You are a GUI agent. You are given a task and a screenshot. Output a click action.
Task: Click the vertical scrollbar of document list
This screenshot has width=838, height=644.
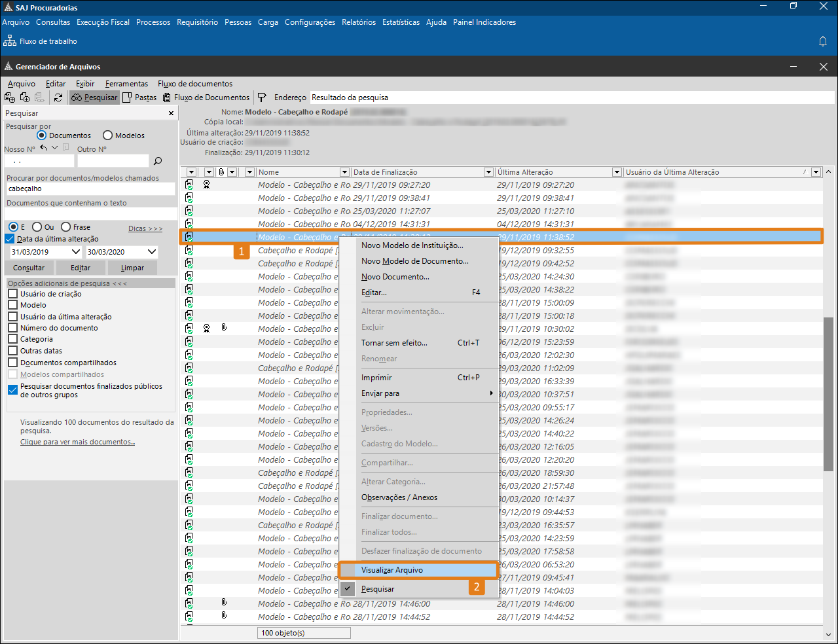pyautogui.click(x=828, y=393)
